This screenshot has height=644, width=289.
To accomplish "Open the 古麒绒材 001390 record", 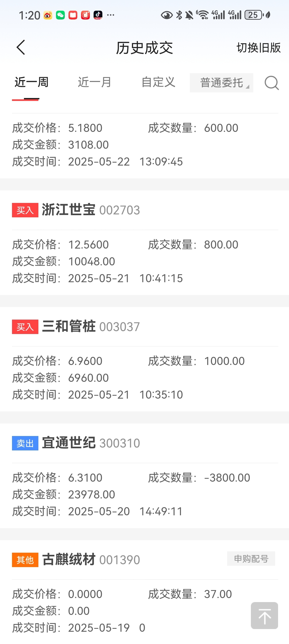I will [x=144, y=592].
